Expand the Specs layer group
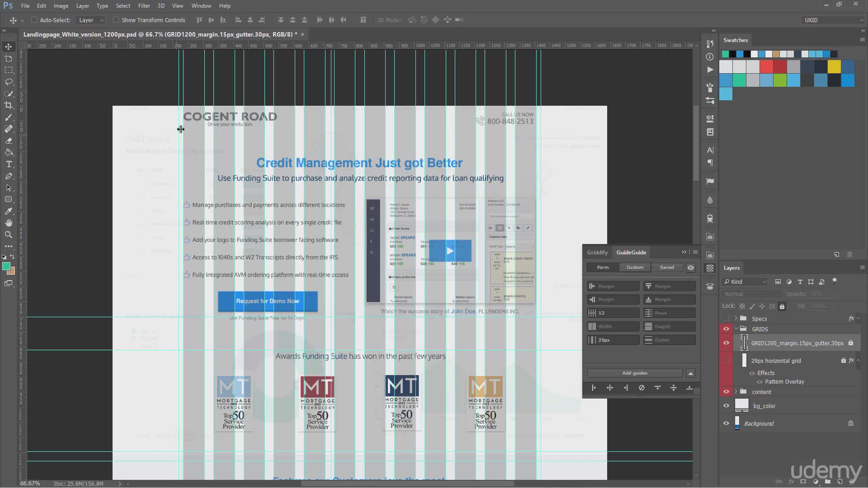This screenshot has width=868, height=488. tap(736, 319)
